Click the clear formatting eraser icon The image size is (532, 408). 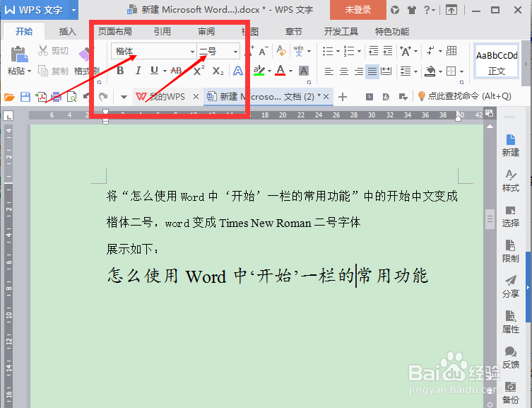[281, 51]
